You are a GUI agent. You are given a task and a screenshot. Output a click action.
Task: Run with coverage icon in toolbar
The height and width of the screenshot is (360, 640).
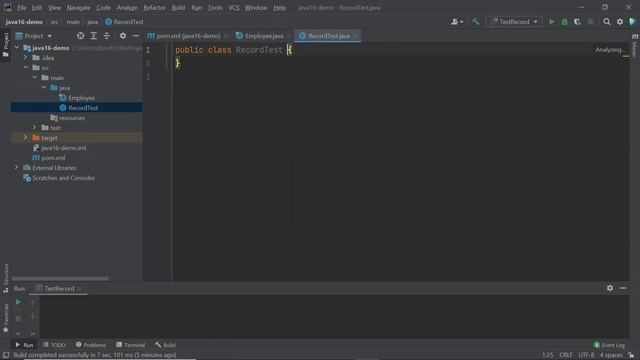(x=577, y=22)
